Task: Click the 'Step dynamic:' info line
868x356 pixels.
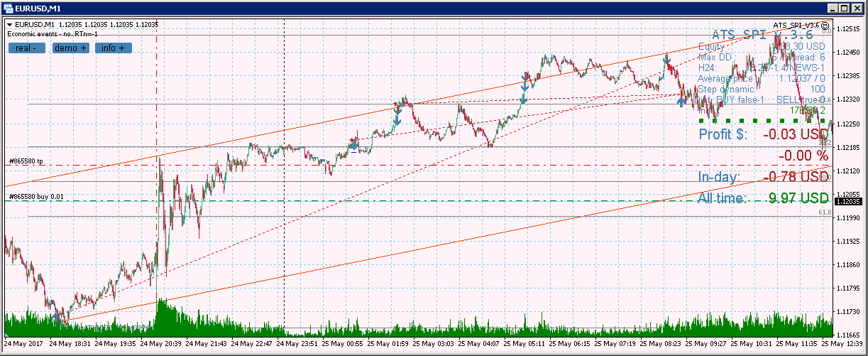Action: tap(762, 89)
